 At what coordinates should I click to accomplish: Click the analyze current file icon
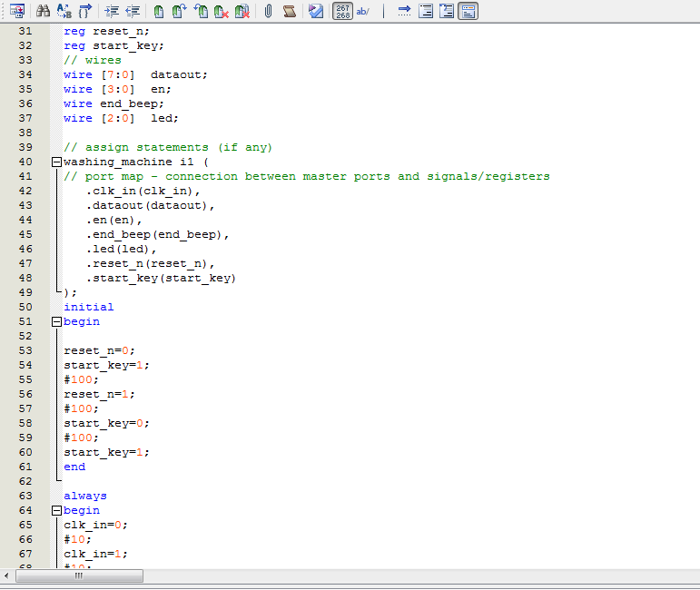(x=315, y=11)
